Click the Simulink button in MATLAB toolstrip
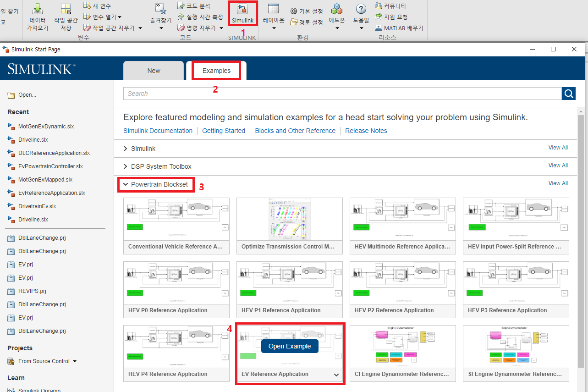This screenshot has height=392, width=588. (x=242, y=13)
